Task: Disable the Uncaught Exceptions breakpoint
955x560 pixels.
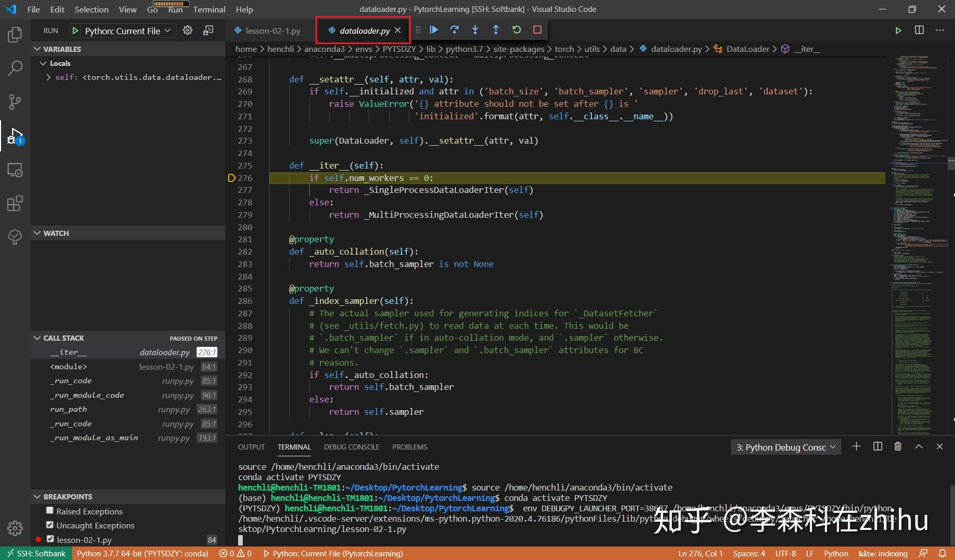Action: coord(50,524)
